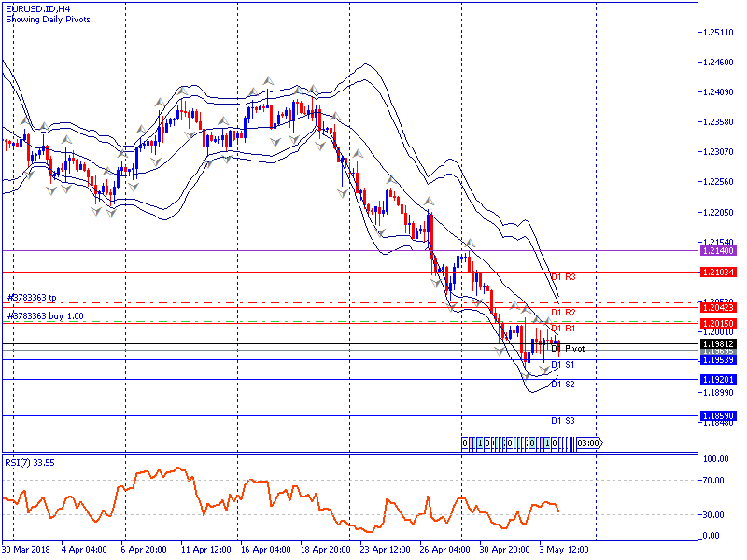Click the D1 S2 support label
The width and height of the screenshot is (747, 560).
click(563, 384)
